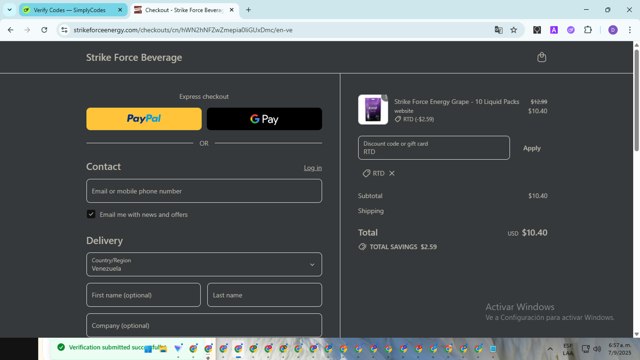This screenshot has width=640, height=360.
Task: Click the Subtotal label
Action: 370,196
